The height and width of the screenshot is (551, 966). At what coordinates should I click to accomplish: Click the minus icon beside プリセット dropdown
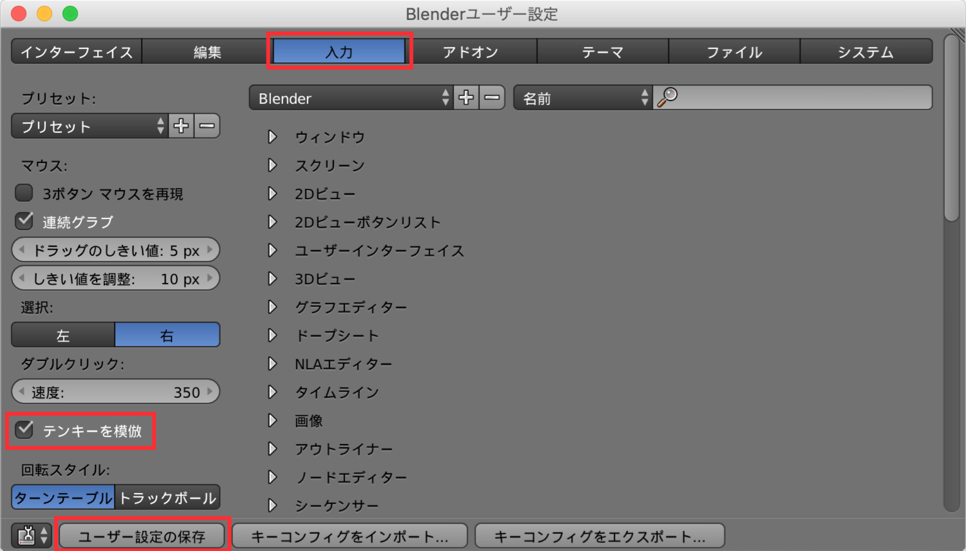point(207,126)
